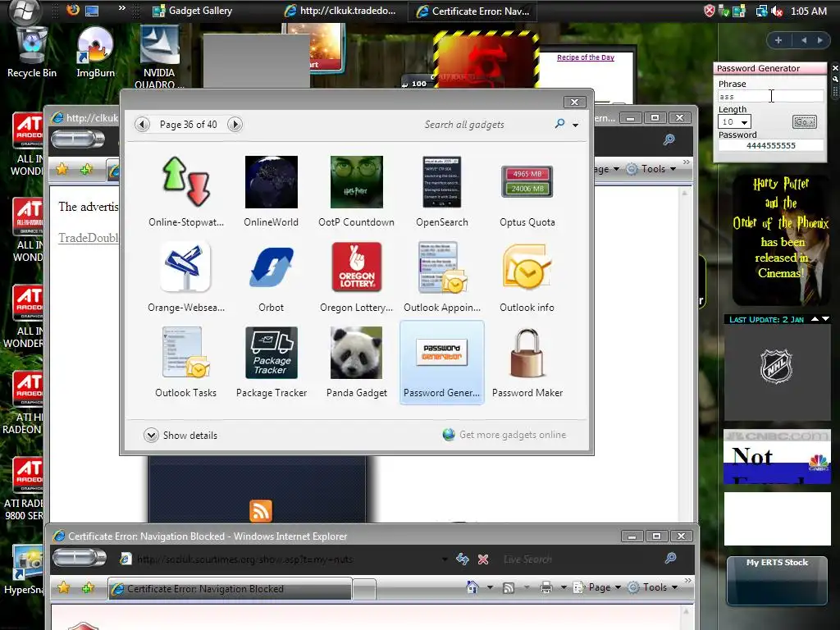840x630 pixels.
Task: Click sidebar add gadget plus button
Action: (778, 40)
